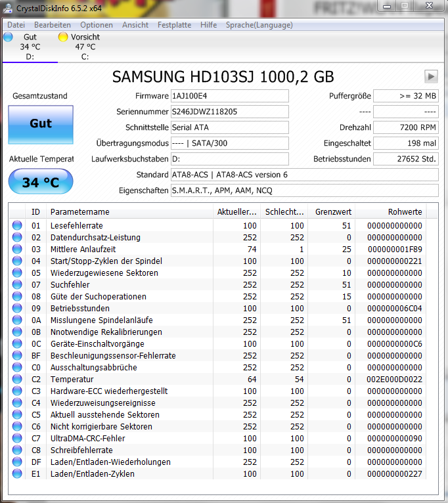This screenshot has width=448, height=503.
Task: Click the ID column header
Action: click(x=35, y=211)
